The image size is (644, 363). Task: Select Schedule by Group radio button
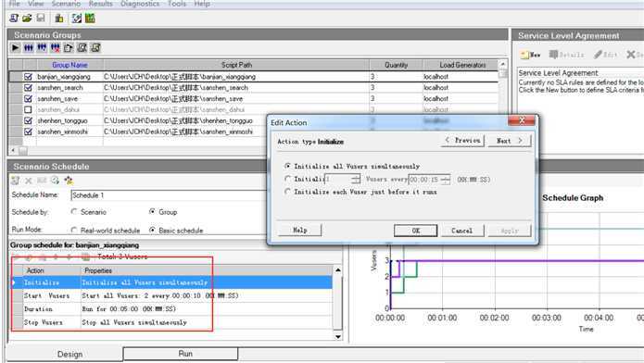point(152,211)
